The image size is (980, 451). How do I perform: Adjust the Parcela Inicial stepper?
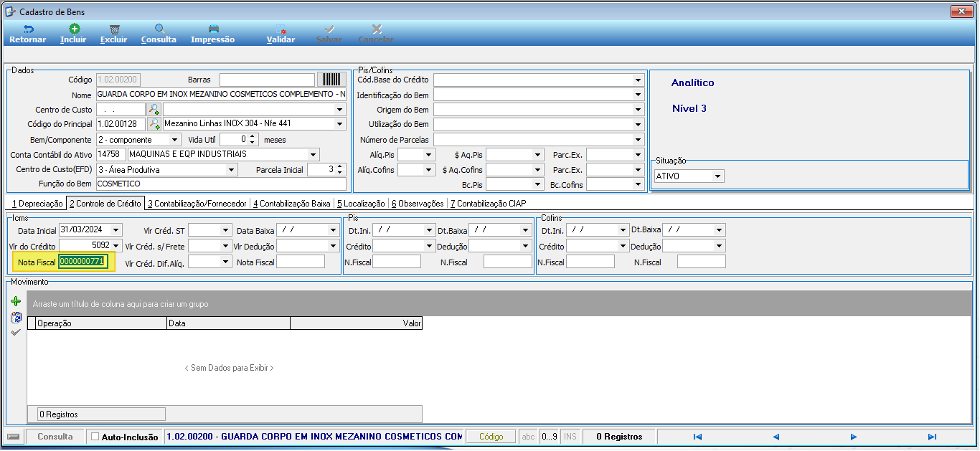point(341,170)
